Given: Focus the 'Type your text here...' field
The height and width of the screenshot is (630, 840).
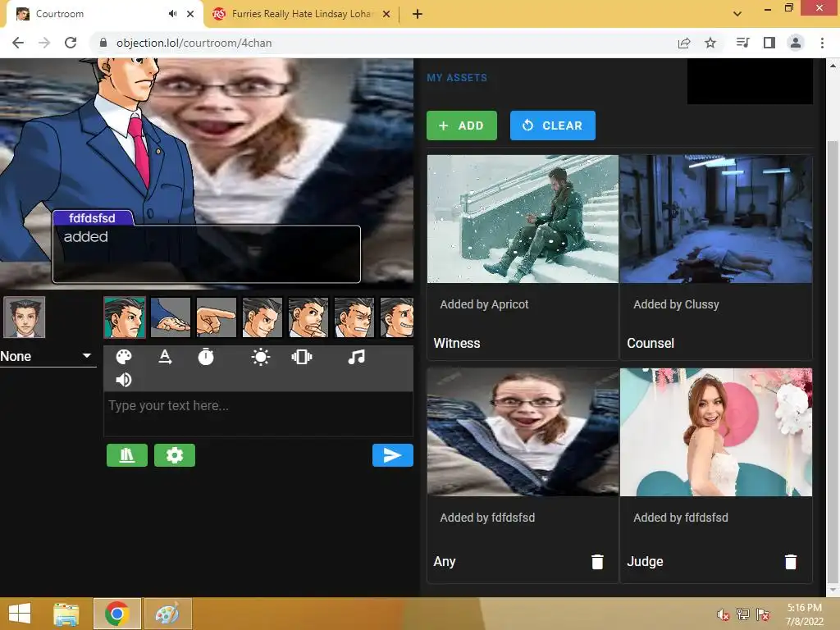Looking at the screenshot, I should [x=258, y=413].
